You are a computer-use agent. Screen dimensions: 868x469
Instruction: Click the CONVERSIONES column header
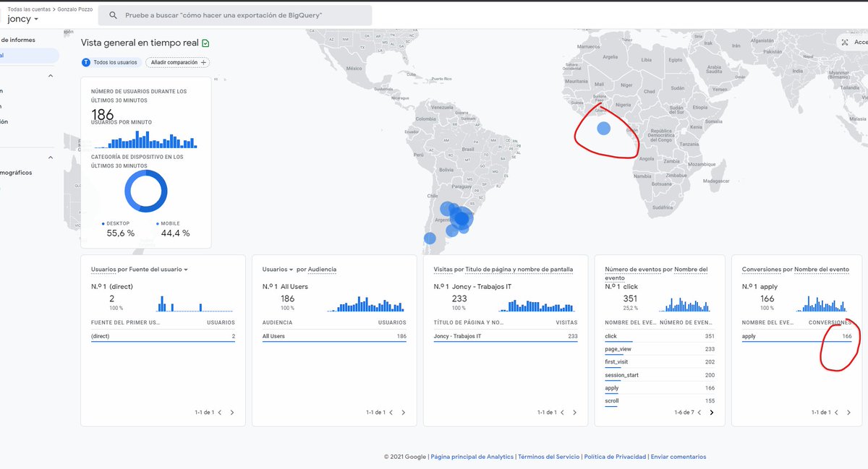coord(830,322)
